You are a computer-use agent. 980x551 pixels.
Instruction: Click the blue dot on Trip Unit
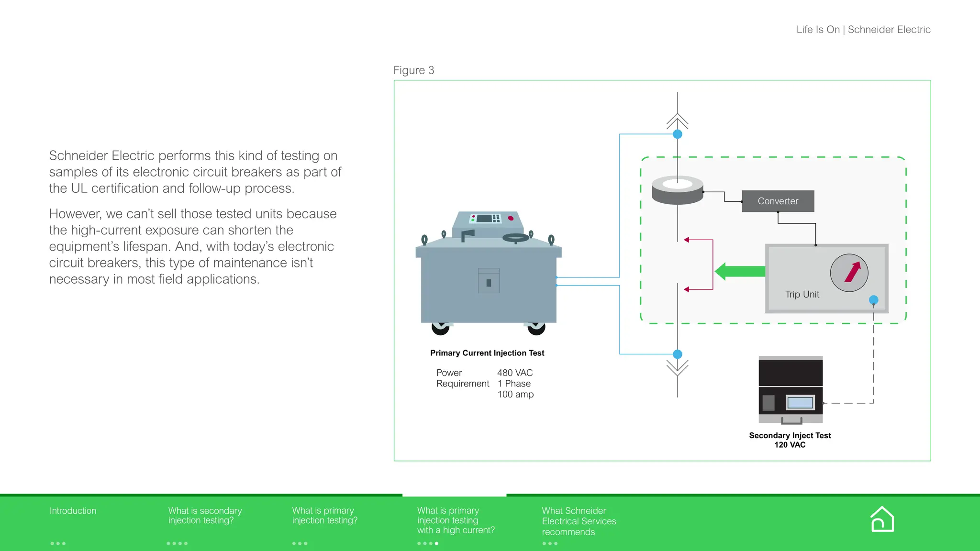point(873,300)
